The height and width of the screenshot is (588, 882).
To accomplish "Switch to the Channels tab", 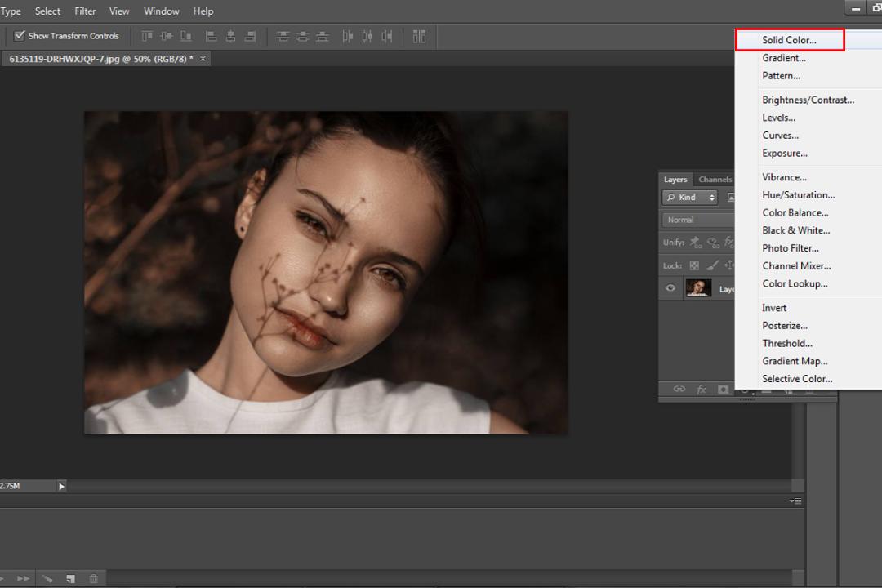I will pos(715,180).
